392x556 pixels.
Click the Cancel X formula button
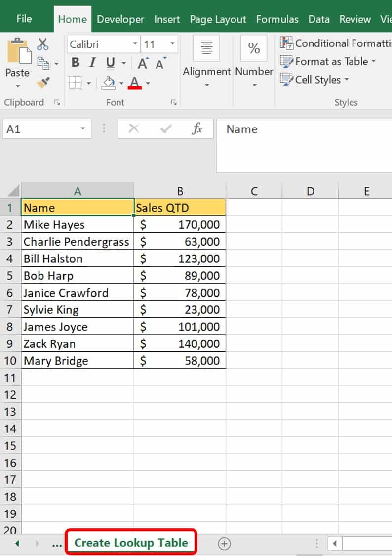point(133,128)
